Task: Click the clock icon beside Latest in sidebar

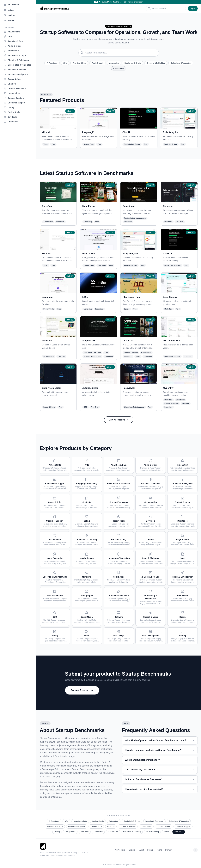Action: point(5,10)
